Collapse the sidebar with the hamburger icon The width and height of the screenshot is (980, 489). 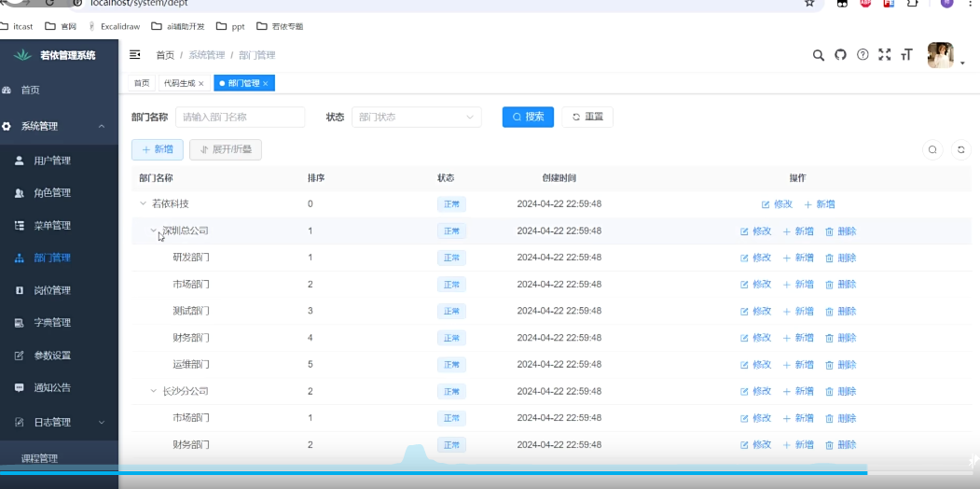pos(134,55)
